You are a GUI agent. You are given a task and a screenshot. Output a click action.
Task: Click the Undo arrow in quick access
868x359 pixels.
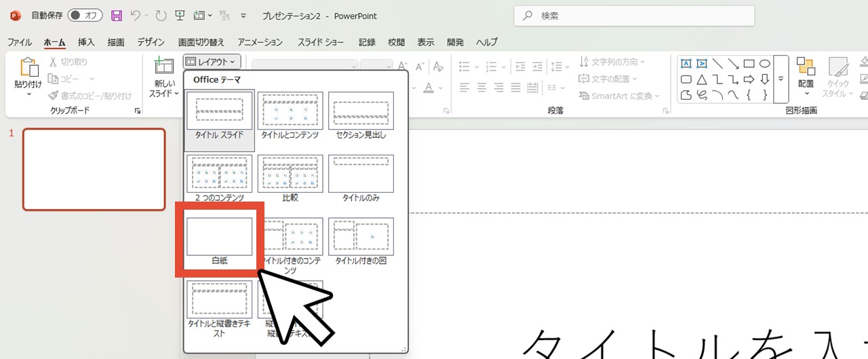pos(135,15)
